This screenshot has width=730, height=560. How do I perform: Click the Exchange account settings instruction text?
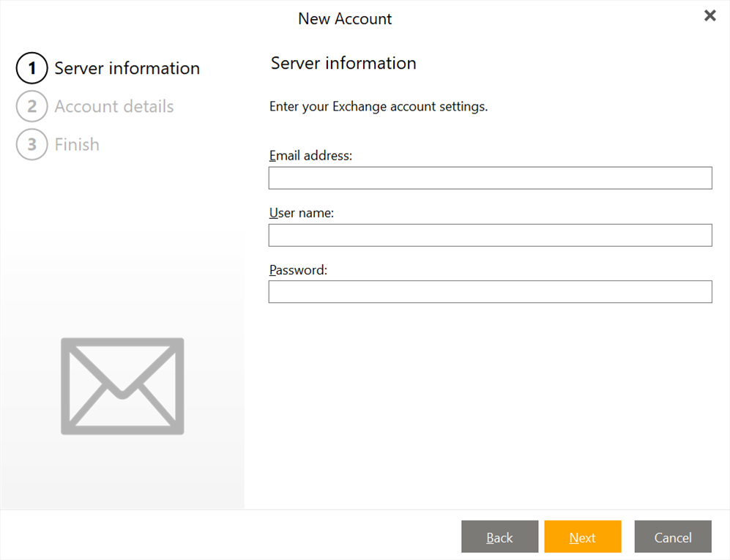(379, 107)
